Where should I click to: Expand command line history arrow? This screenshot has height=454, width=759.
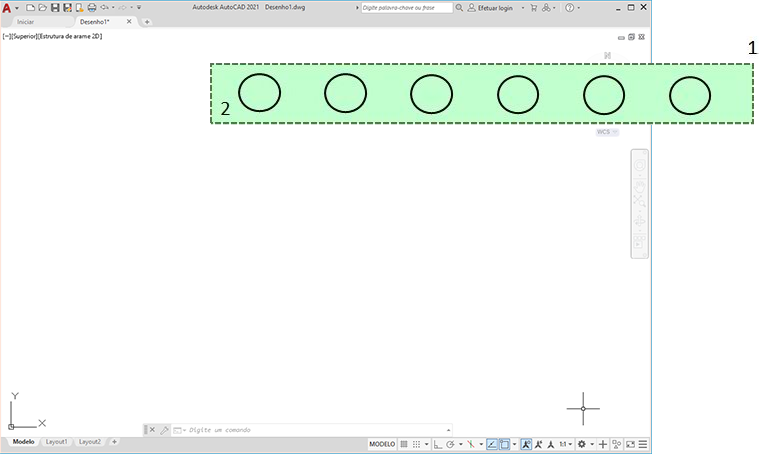pyautogui.click(x=449, y=430)
